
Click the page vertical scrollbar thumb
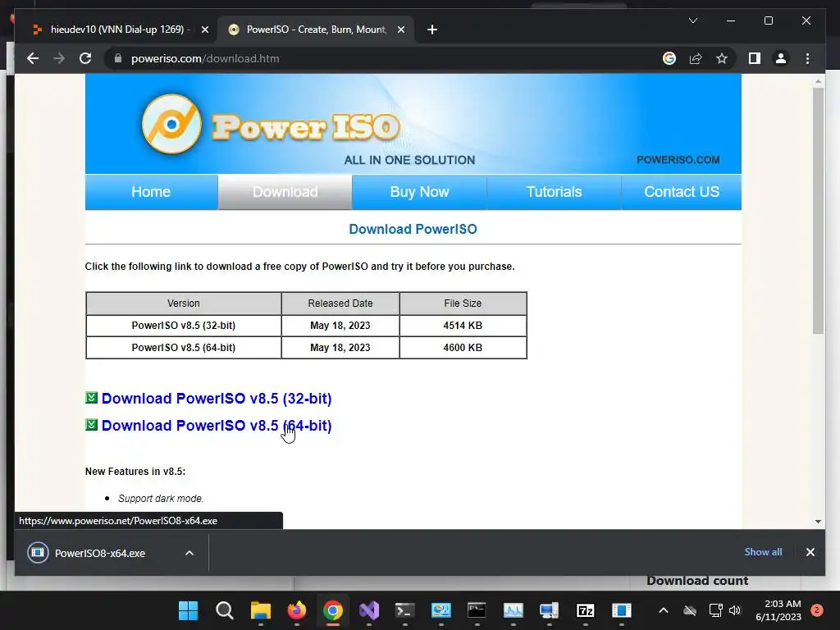(818, 211)
